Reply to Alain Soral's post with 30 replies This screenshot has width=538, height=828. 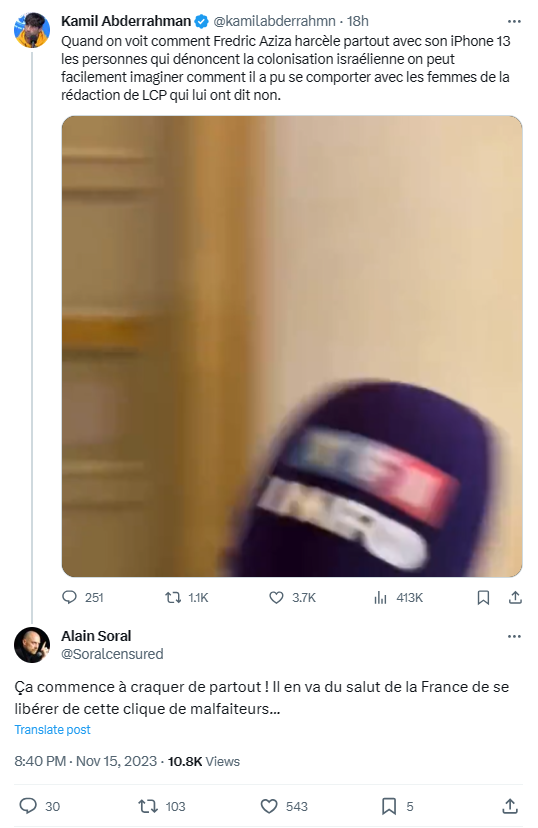pyautogui.click(x=39, y=806)
